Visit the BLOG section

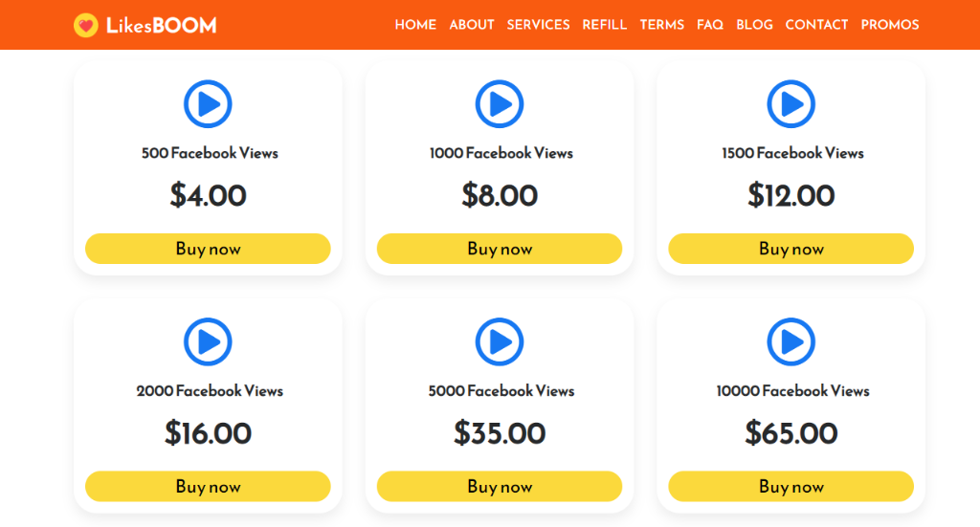click(754, 25)
